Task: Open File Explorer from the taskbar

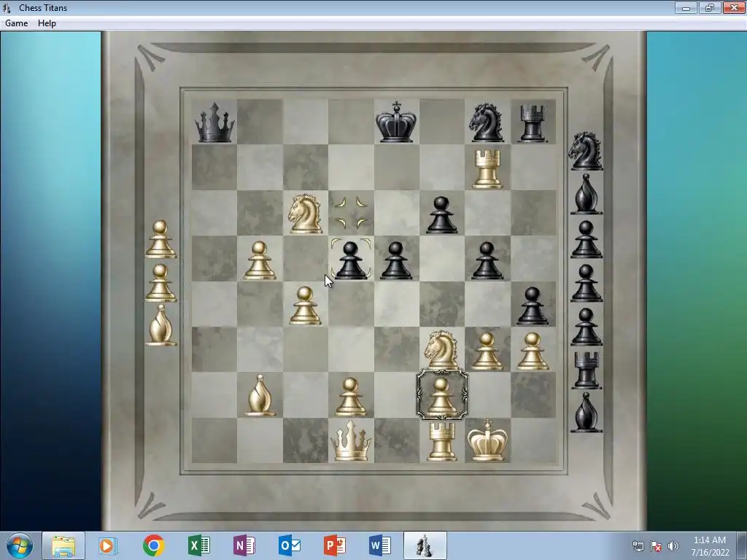Action: [x=63, y=545]
